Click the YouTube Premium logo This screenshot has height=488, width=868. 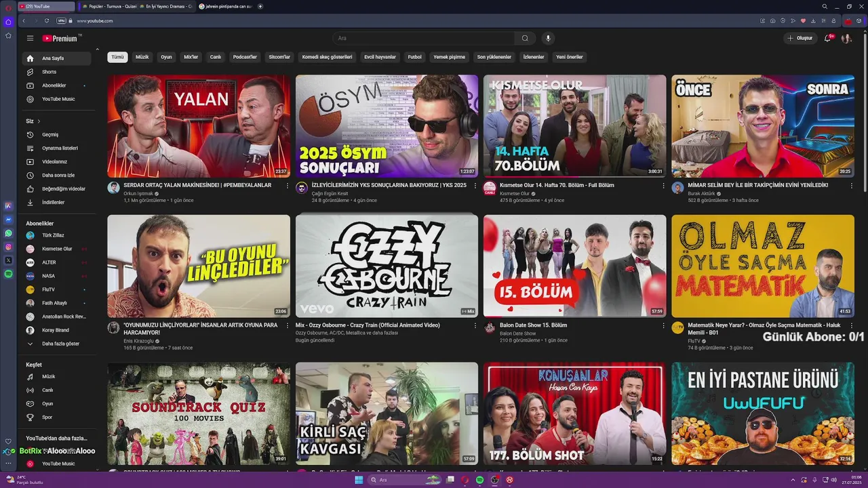click(x=60, y=39)
